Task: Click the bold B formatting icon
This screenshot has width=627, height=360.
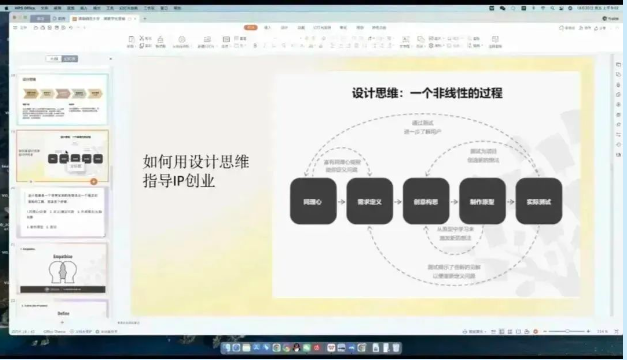Action: pos(255,46)
